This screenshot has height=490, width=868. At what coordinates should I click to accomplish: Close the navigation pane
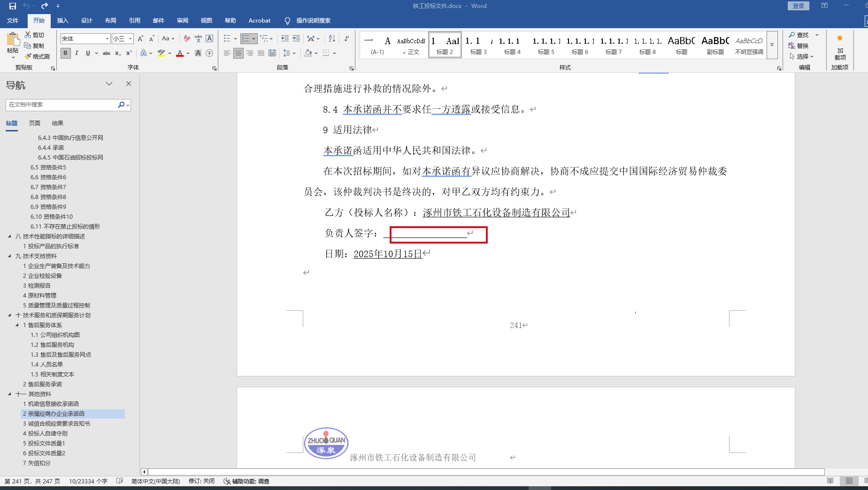[x=129, y=84]
